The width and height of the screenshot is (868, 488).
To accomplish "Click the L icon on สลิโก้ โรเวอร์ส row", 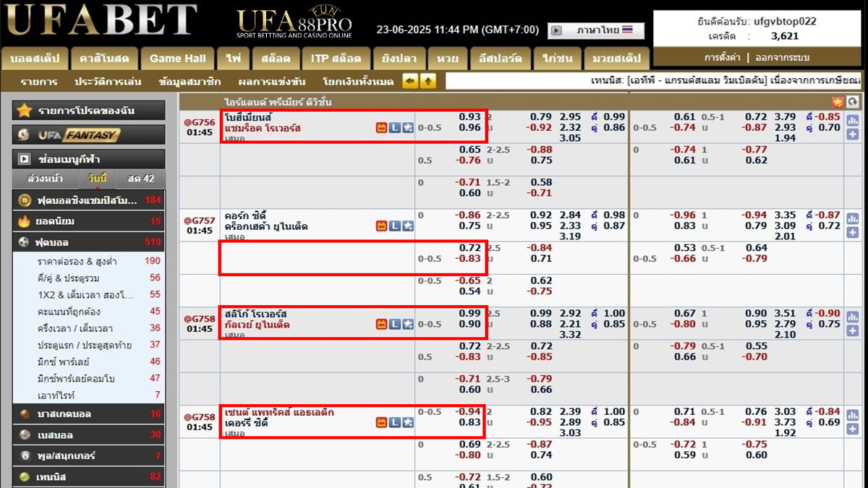I will (x=394, y=325).
